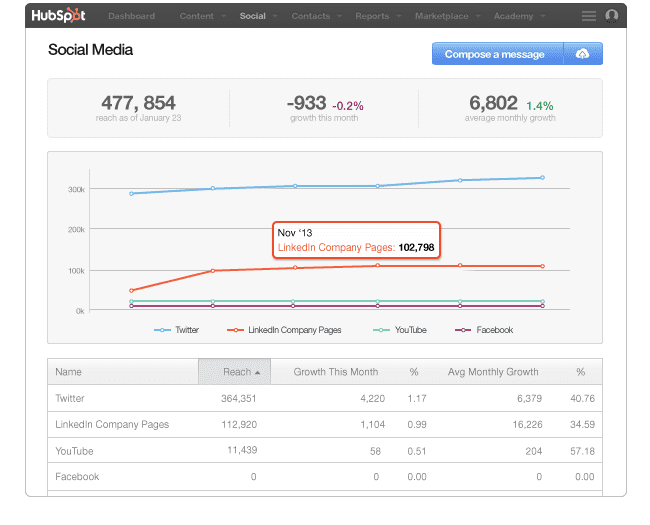The width and height of the screenshot is (650, 525).
Task: Select LinkedIn Company Pages table row name
Action: click(x=112, y=425)
